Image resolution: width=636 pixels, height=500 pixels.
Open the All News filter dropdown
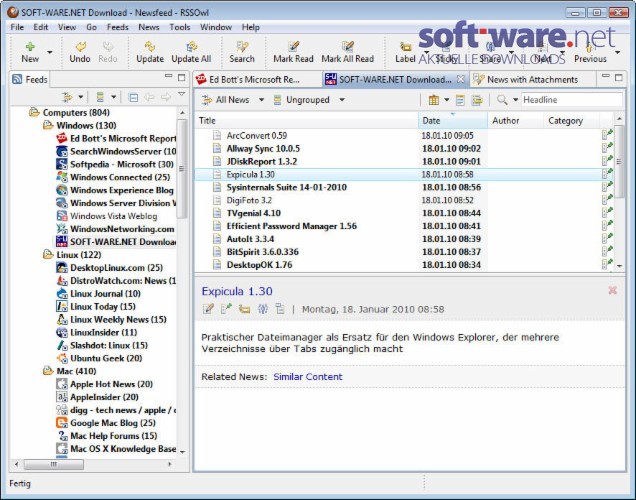(262, 100)
